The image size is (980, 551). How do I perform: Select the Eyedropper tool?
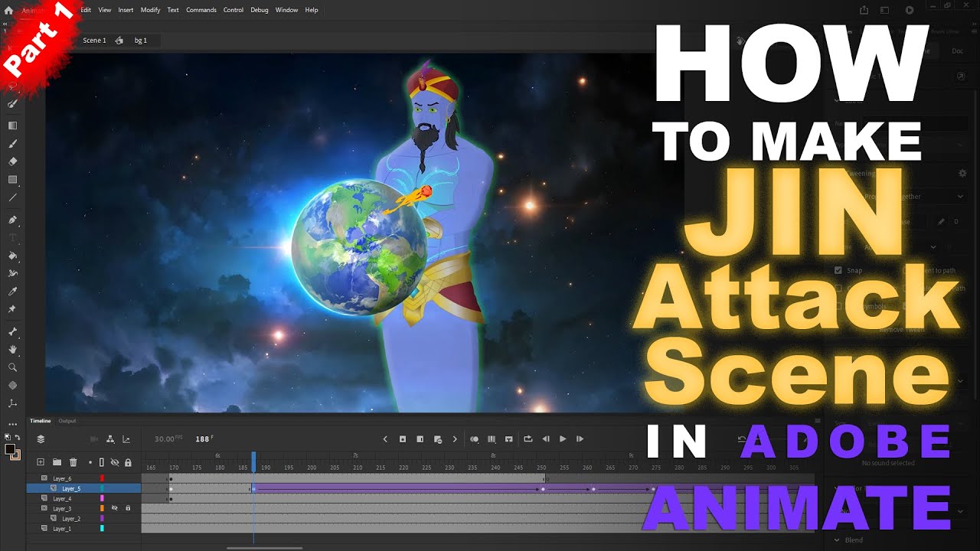(x=12, y=292)
